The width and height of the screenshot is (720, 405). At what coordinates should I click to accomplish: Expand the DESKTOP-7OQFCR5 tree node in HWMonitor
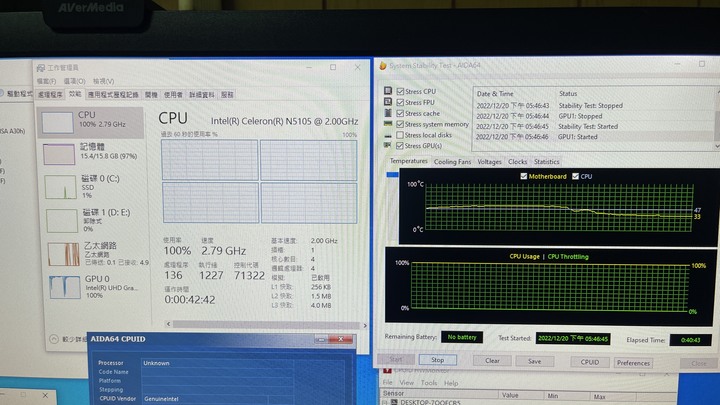tap(385, 402)
